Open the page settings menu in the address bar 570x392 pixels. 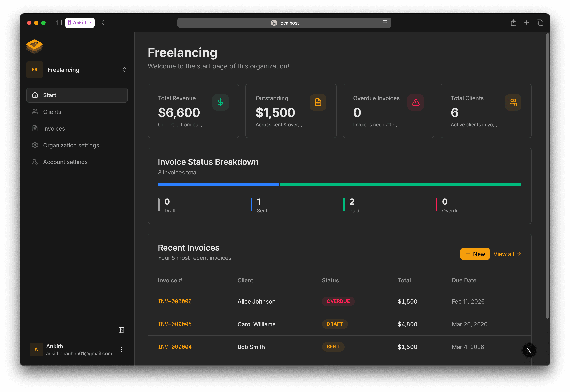(385, 23)
